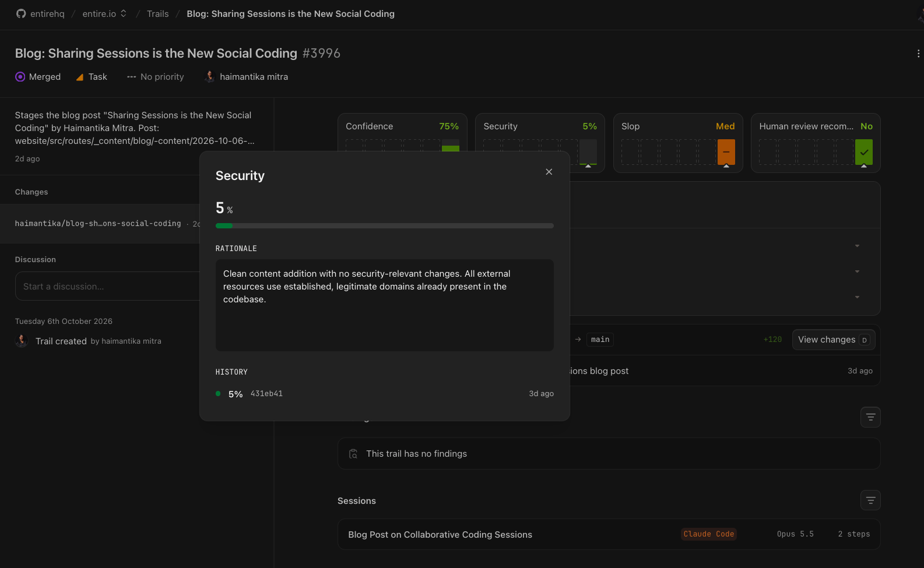Click the GitHub icon beside entirehq
This screenshot has height=568, width=924.
coord(21,13)
